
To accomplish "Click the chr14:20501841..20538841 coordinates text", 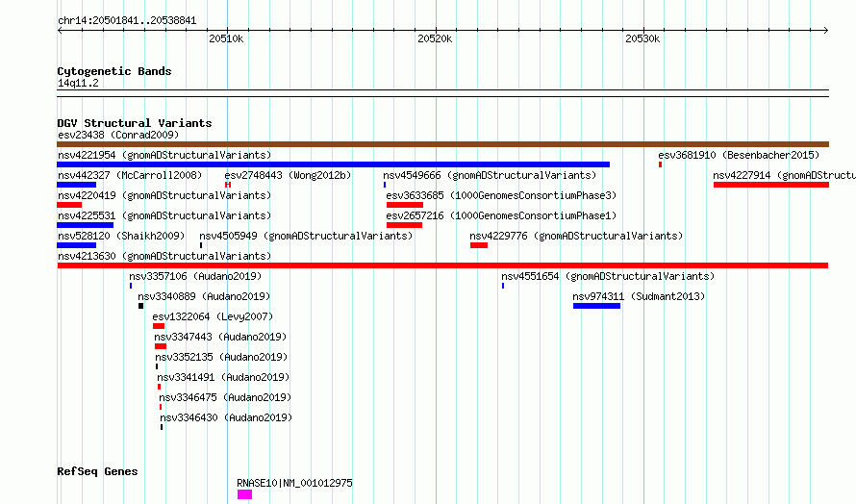I will [127, 20].
